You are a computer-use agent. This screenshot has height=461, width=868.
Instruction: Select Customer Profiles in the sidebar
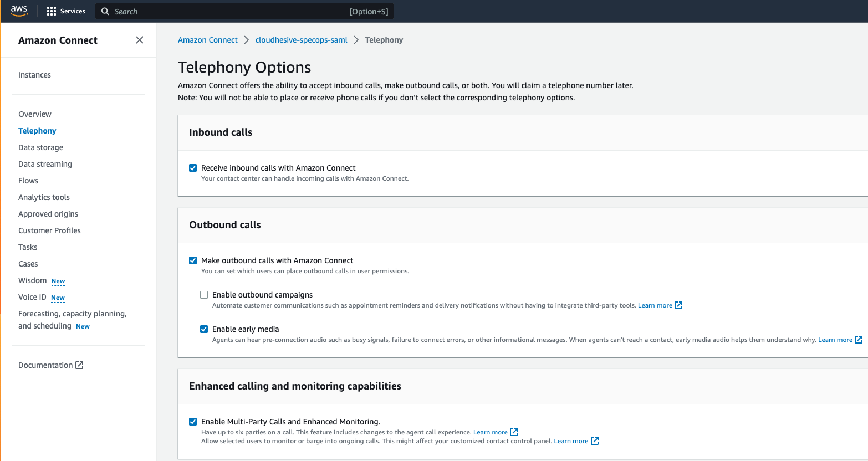(49, 230)
